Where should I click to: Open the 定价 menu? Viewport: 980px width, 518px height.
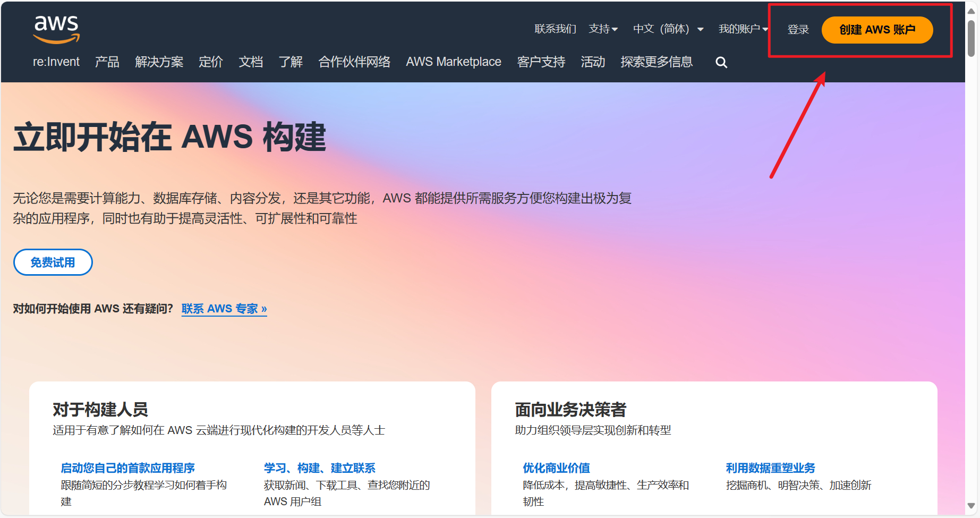point(211,62)
